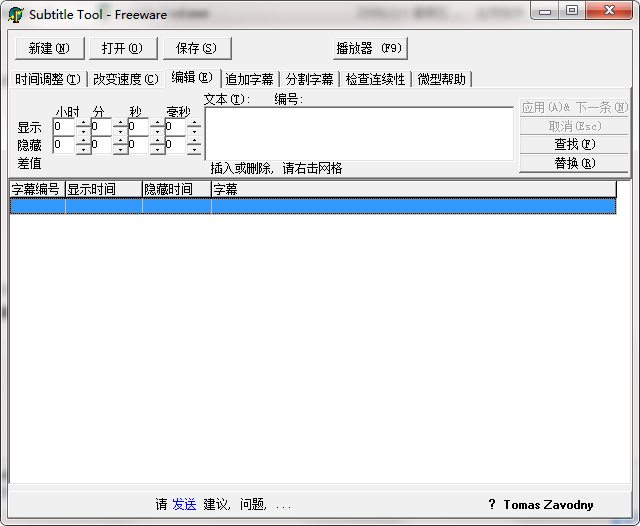Click the 文本 subtitle text area

(x=359, y=132)
